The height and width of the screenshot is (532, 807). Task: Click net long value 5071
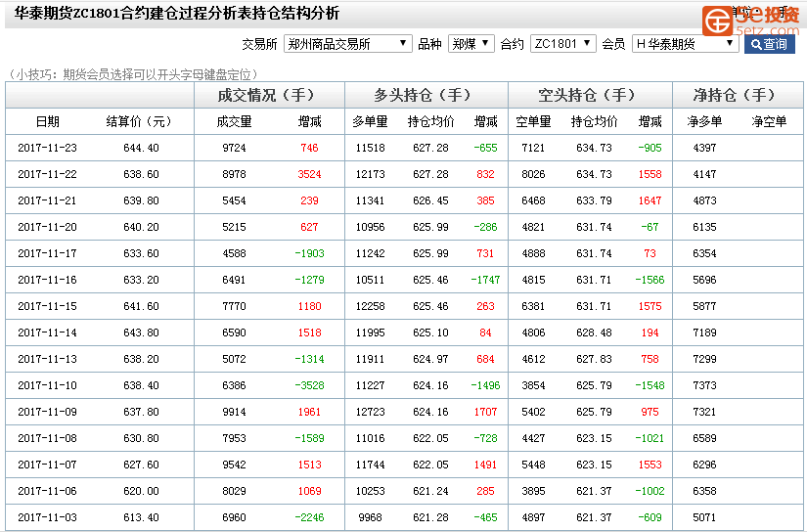pyautogui.click(x=704, y=517)
